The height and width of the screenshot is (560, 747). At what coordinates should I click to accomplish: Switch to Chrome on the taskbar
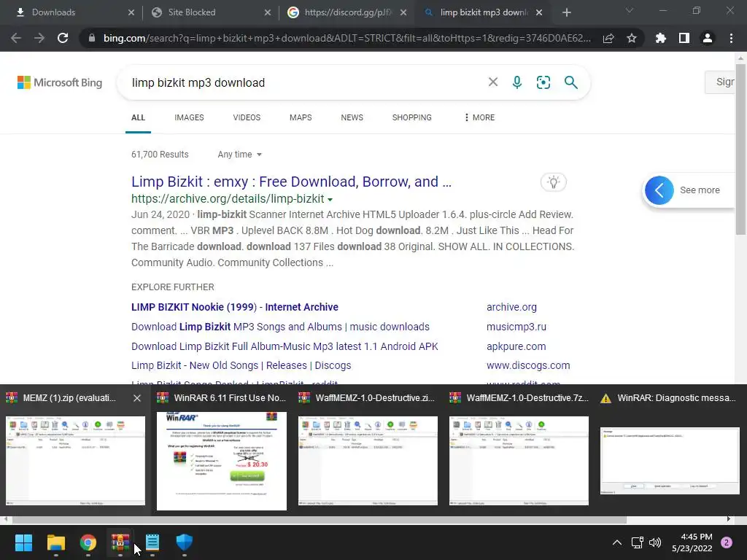coord(88,542)
